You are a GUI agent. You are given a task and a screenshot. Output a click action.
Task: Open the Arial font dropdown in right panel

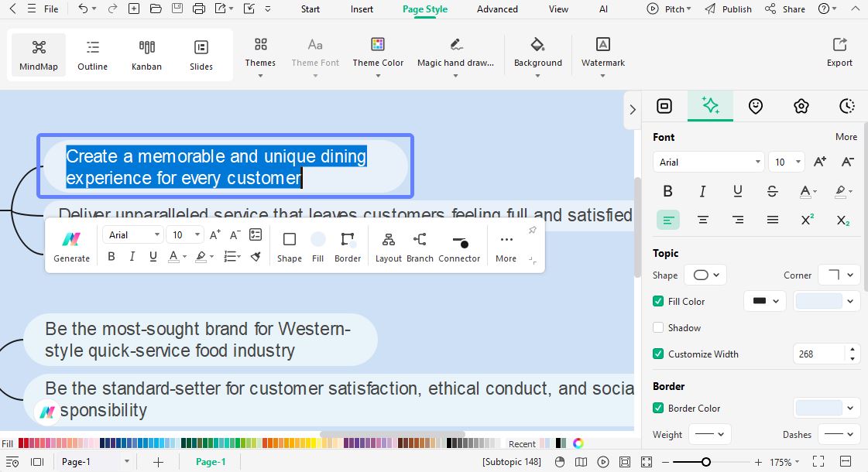(x=708, y=162)
